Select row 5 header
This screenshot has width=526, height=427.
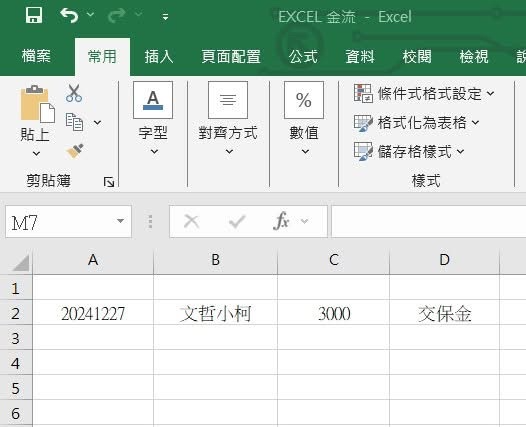16,388
